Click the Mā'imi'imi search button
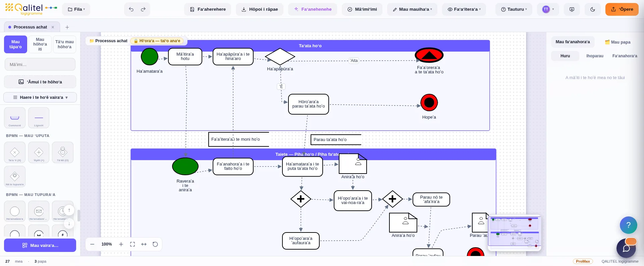This screenshot has width=644, height=266. pyautogui.click(x=362, y=9)
